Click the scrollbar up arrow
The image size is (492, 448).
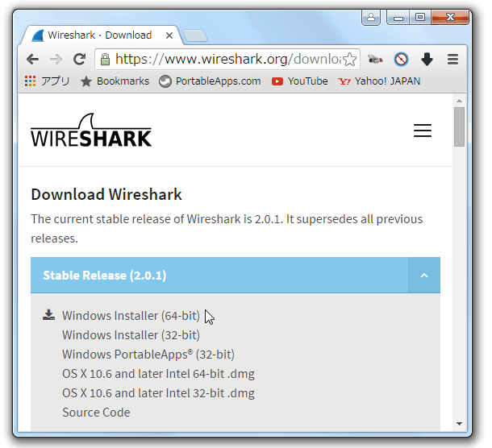pos(459,101)
